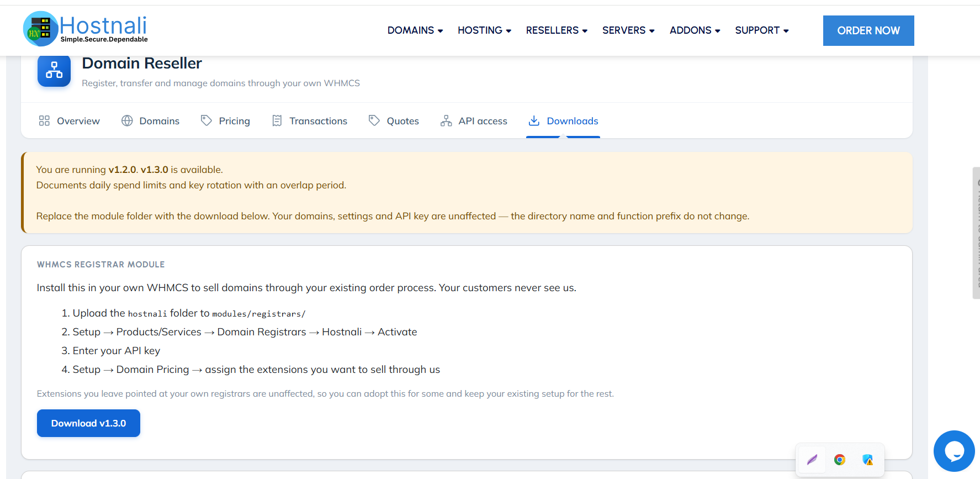
Task: Open the RESELLERS dropdown
Action: pos(557,30)
